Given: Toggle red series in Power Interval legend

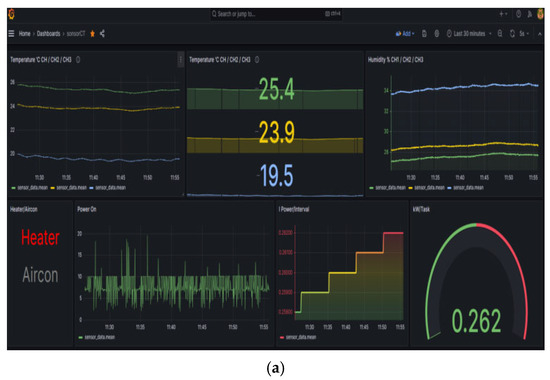Looking at the screenshot, I should (x=298, y=337).
